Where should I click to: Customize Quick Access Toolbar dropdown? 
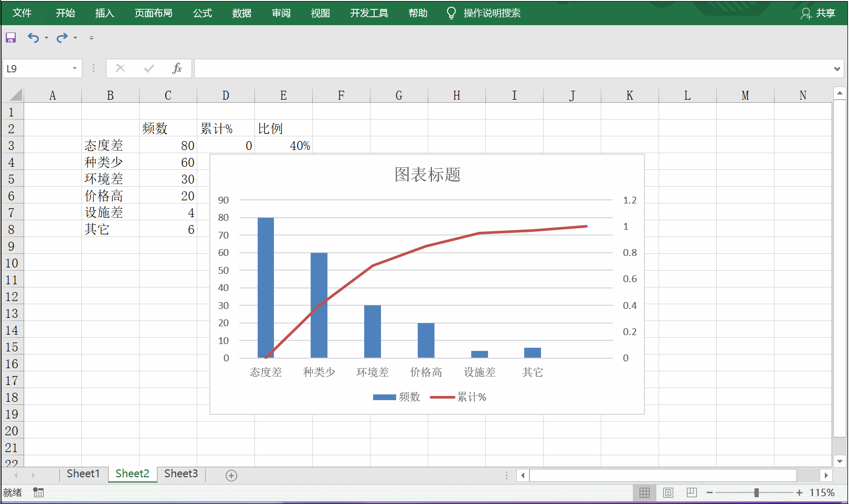tap(91, 38)
